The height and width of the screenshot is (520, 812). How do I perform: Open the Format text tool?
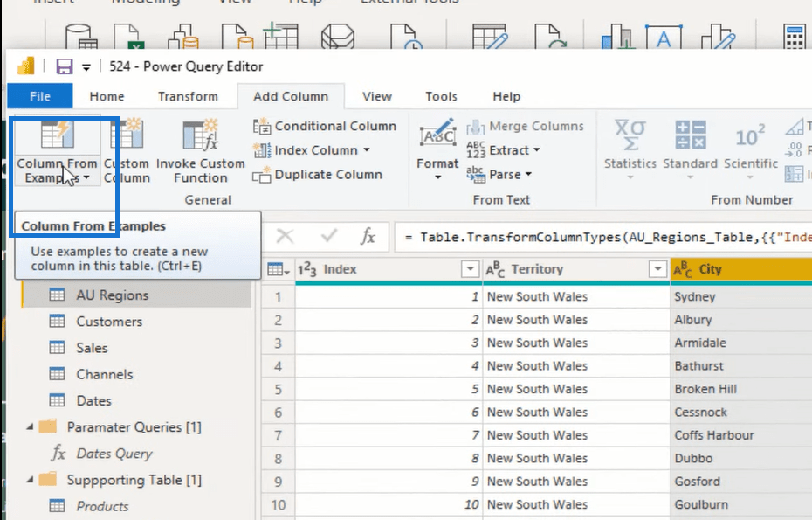437,149
